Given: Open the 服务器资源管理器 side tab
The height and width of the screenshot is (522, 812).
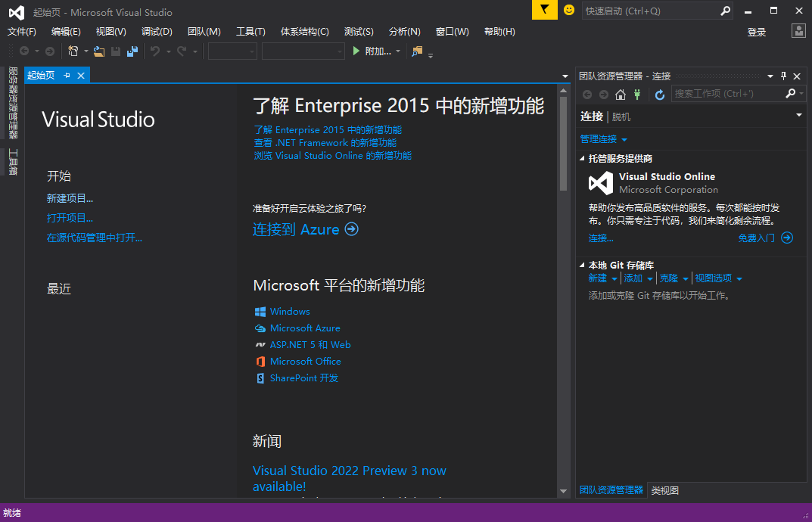Looking at the screenshot, I should (13, 103).
